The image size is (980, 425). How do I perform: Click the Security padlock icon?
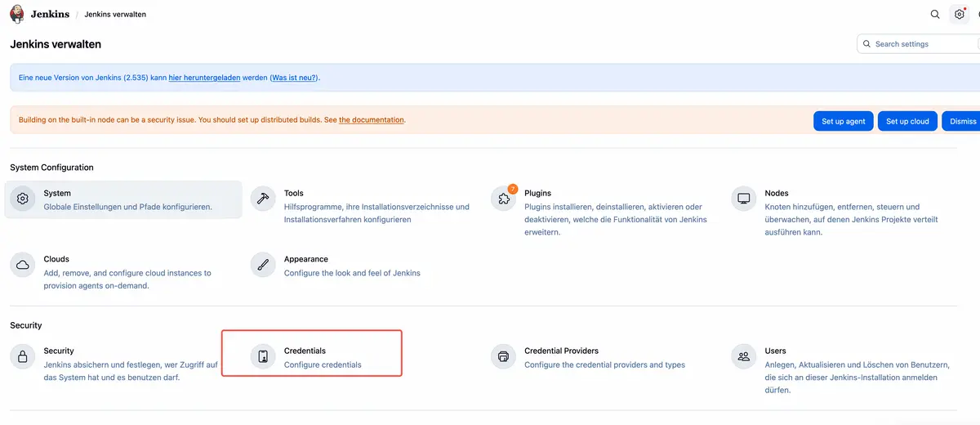(23, 356)
